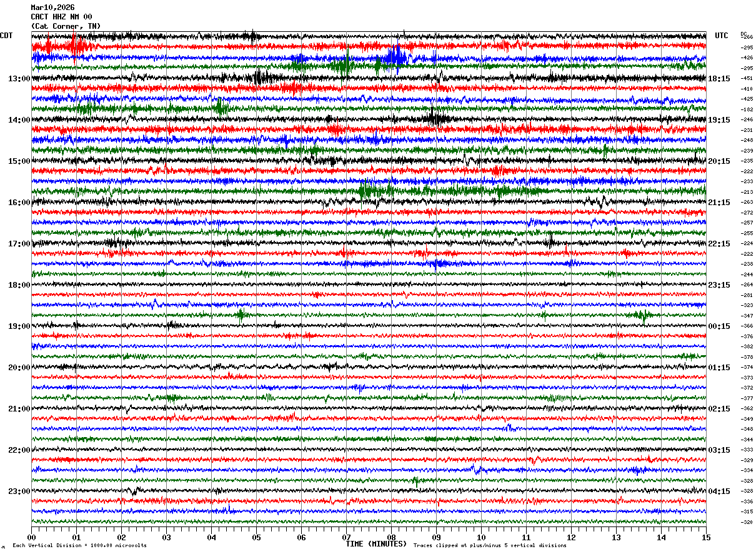Select the "22:00" CDT row label

(x=19, y=450)
